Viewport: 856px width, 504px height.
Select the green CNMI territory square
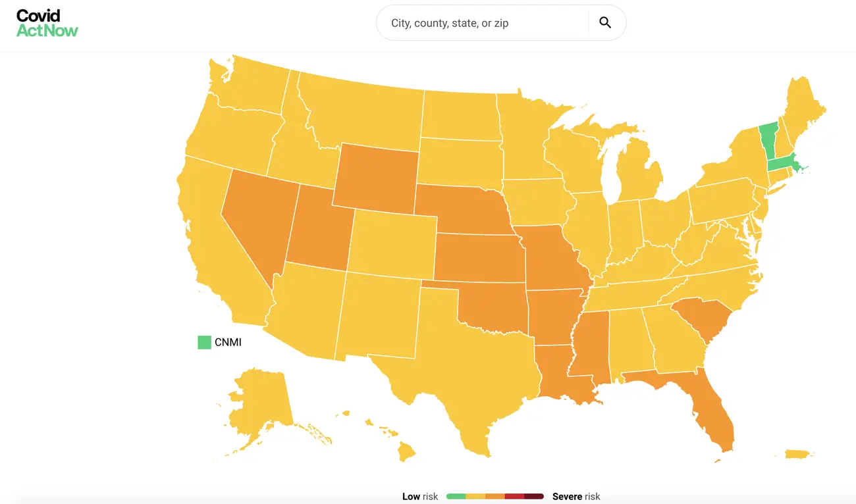click(205, 342)
